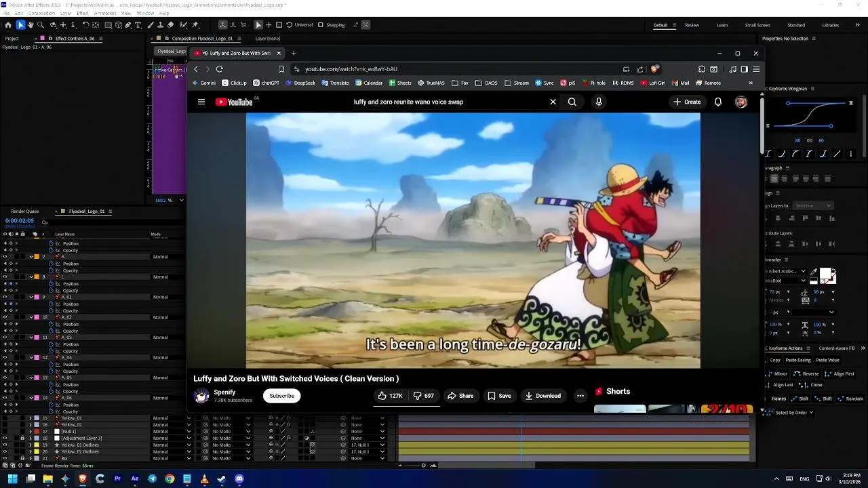Open Premiere Pro from the taskbar
This screenshot has height=488, width=868.
pyautogui.click(x=117, y=479)
